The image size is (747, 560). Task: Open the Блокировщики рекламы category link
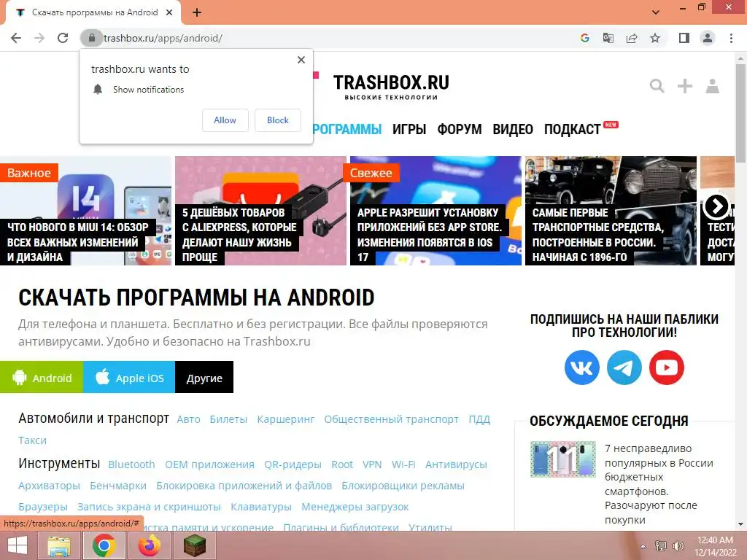point(403,486)
